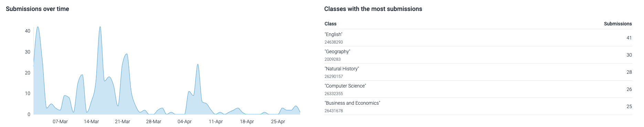Click "Classes with the most submissions" heading
This screenshot has width=644, height=127.
(x=373, y=9)
